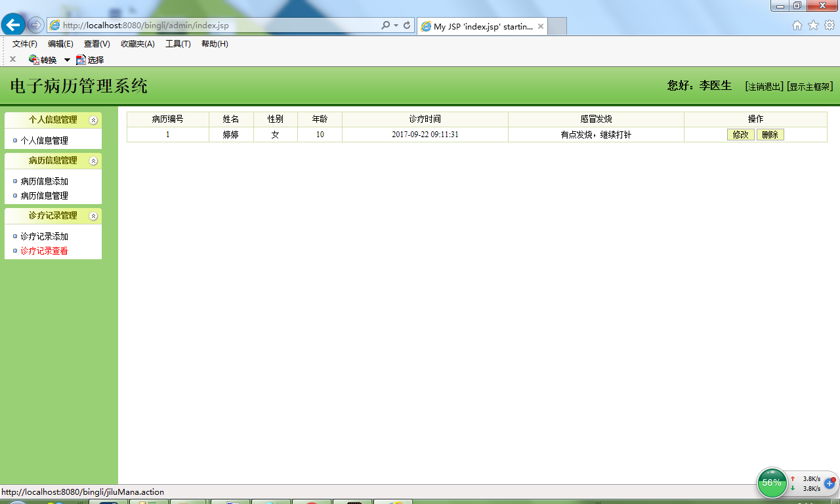Click the 诊疗时间 column header

pyautogui.click(x=425, y=119)
